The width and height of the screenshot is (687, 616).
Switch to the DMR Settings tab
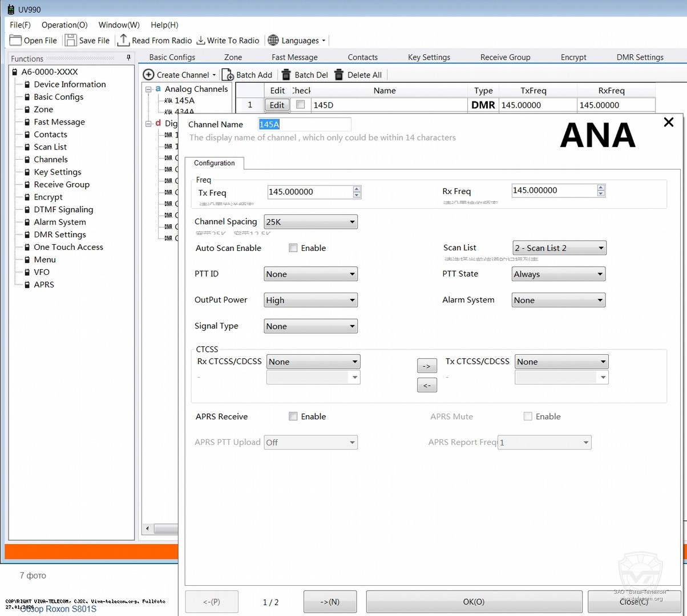(x=640, y=57)
